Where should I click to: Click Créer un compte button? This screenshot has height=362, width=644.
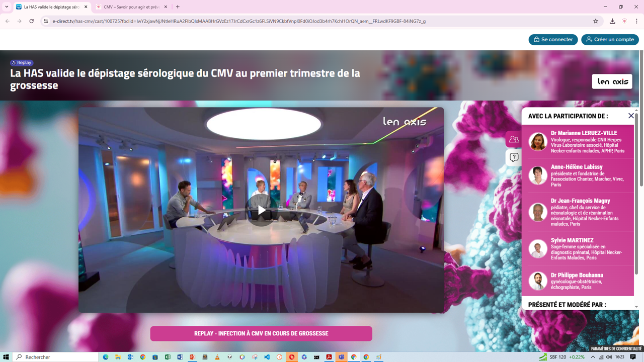(610, 40)
